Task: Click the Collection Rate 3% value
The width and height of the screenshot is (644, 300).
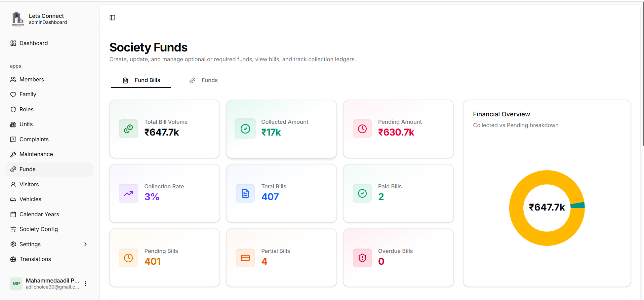Action: pos(152,197)
